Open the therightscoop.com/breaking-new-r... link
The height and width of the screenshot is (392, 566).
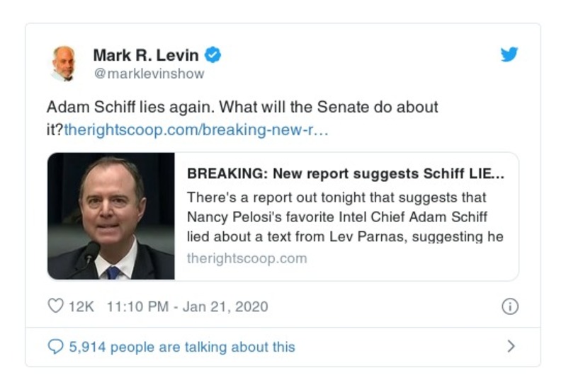click(x=196, y=131)
